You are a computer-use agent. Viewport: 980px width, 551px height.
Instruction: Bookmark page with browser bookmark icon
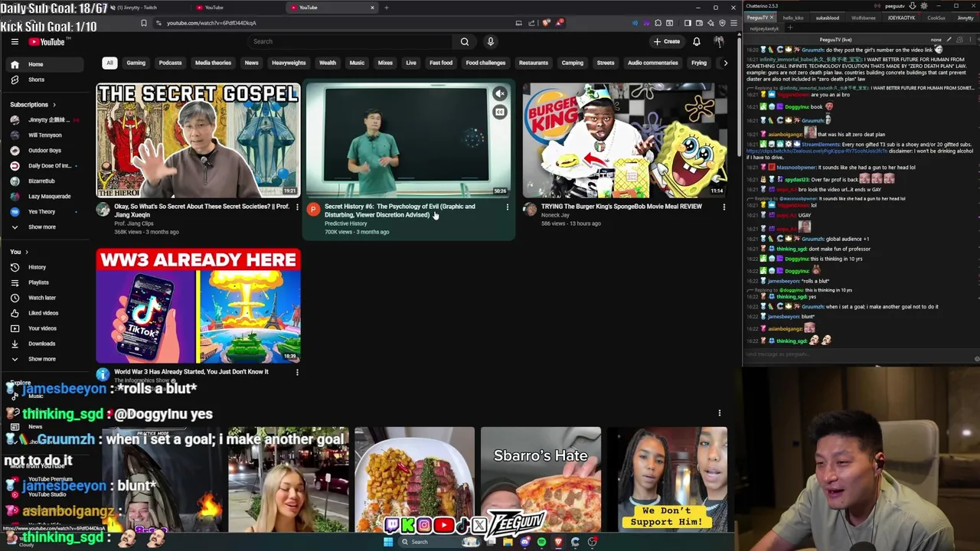click(143, 23)
